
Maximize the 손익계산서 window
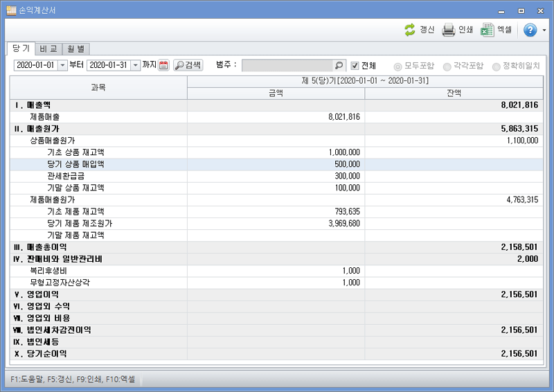click(x=521, y=11)
